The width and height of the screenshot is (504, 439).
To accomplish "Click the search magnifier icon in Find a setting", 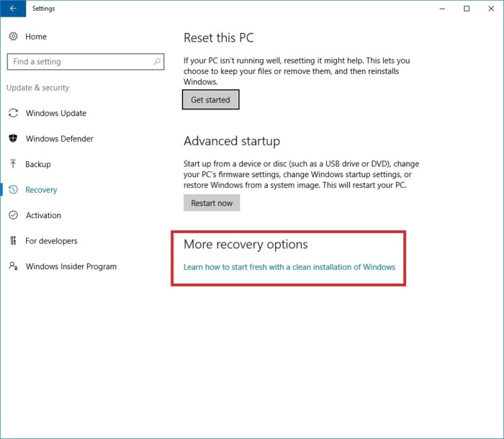I will 157,61.
